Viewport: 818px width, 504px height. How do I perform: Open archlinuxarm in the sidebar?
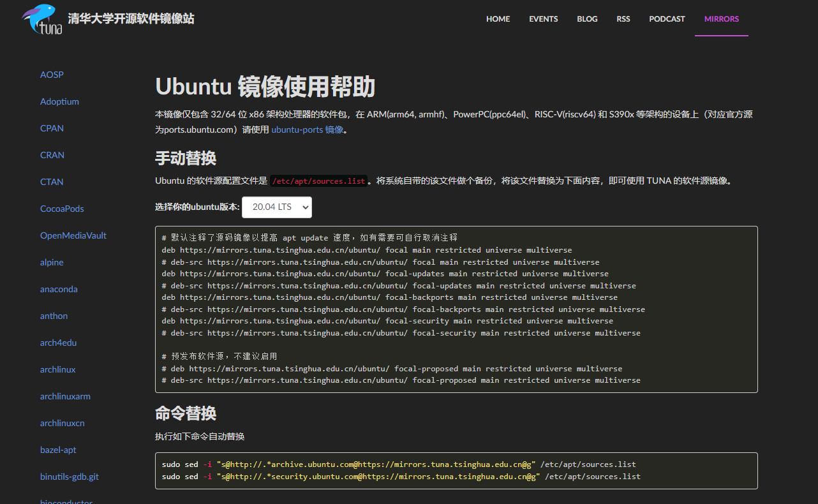(x=65, y=396)
